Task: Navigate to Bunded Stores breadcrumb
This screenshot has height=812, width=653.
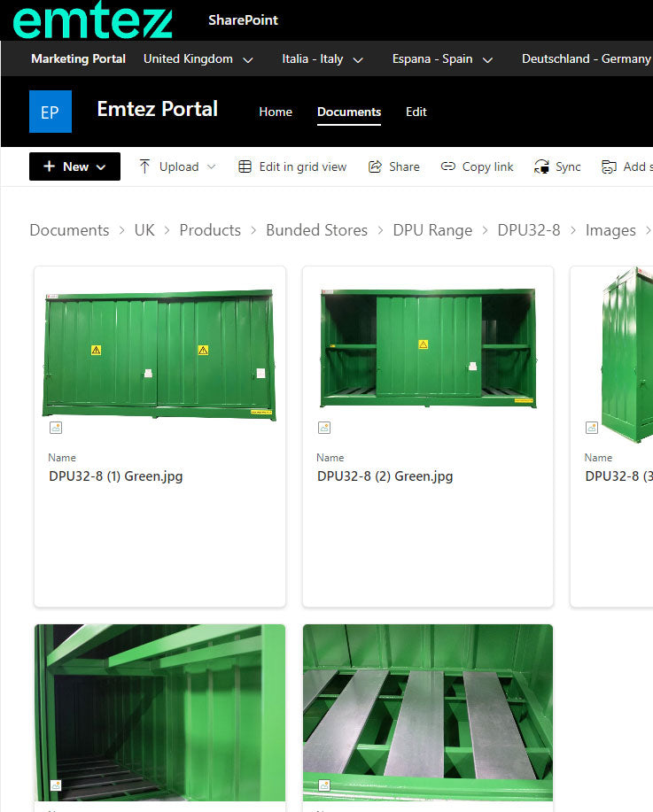Action: pos(316,230)
